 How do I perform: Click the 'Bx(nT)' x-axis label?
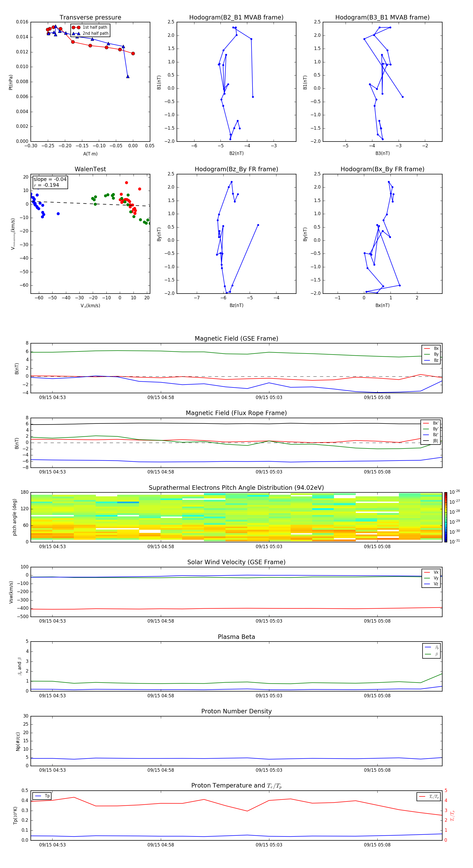click(x=382, y=305)
